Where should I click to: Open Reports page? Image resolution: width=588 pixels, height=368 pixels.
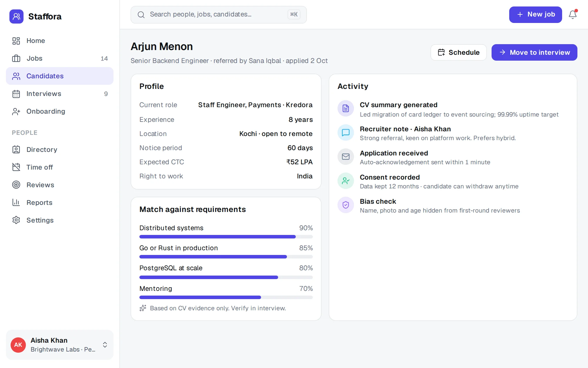click(60, 203)
